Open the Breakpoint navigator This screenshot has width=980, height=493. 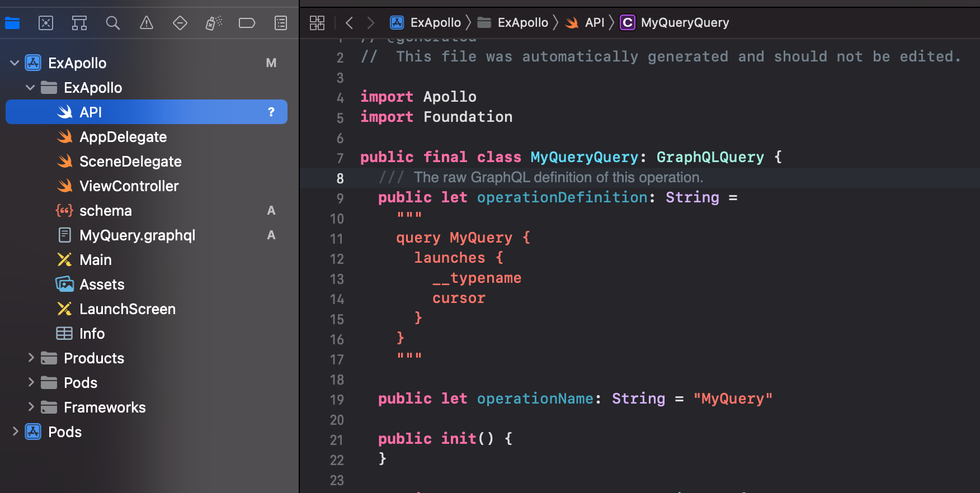pos(247,23)
